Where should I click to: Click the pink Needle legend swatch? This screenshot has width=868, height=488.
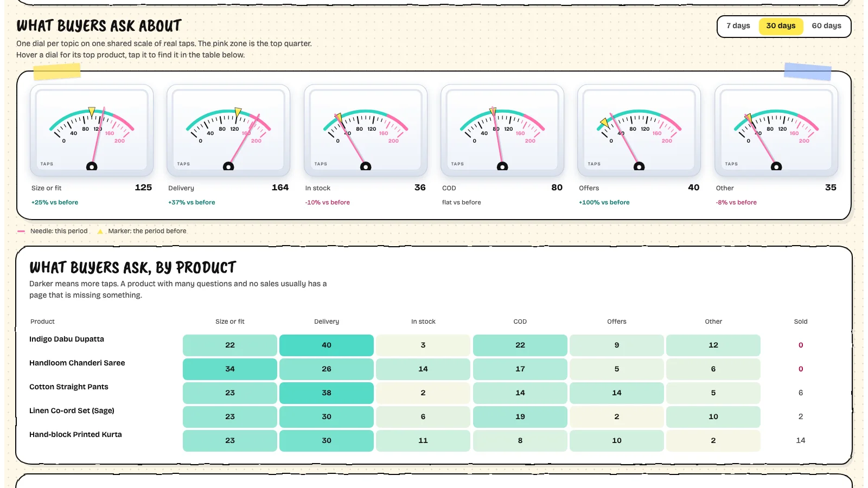[21, 231]
